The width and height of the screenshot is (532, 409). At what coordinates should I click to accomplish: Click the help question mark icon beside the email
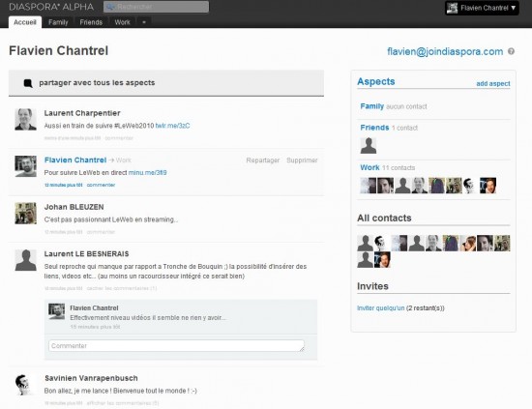pos(511,51)
